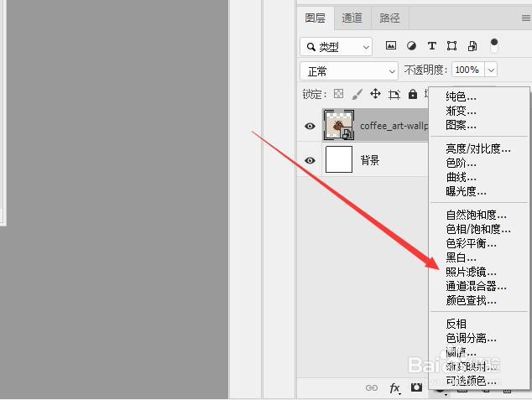
Task: Lock artboard nesting icon
Action: point(394,94)
